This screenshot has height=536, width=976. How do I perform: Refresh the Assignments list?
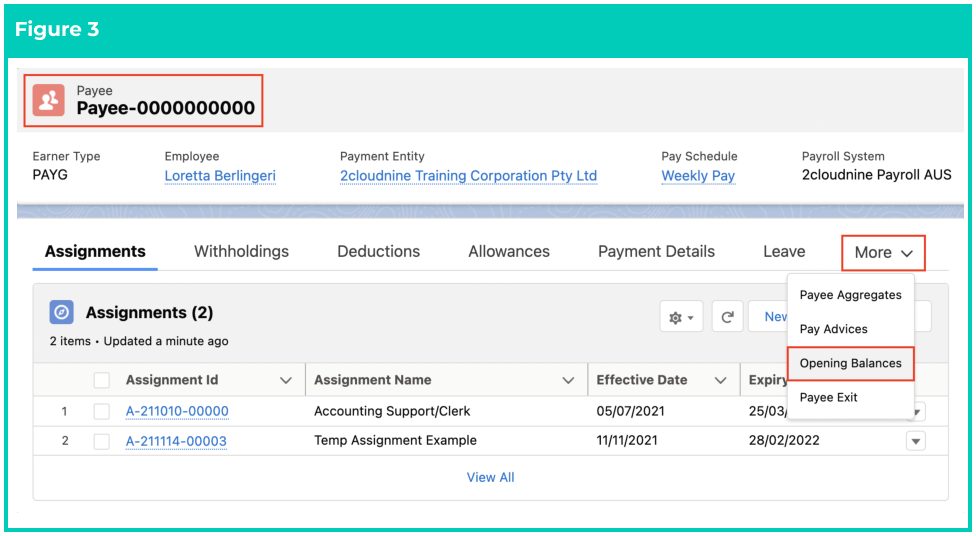tap(727, 317)
